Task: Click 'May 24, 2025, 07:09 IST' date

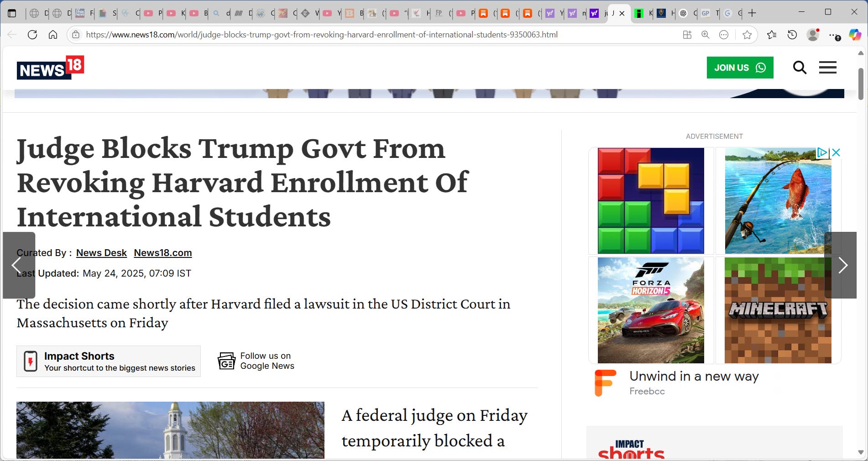Action: (137, 273)
